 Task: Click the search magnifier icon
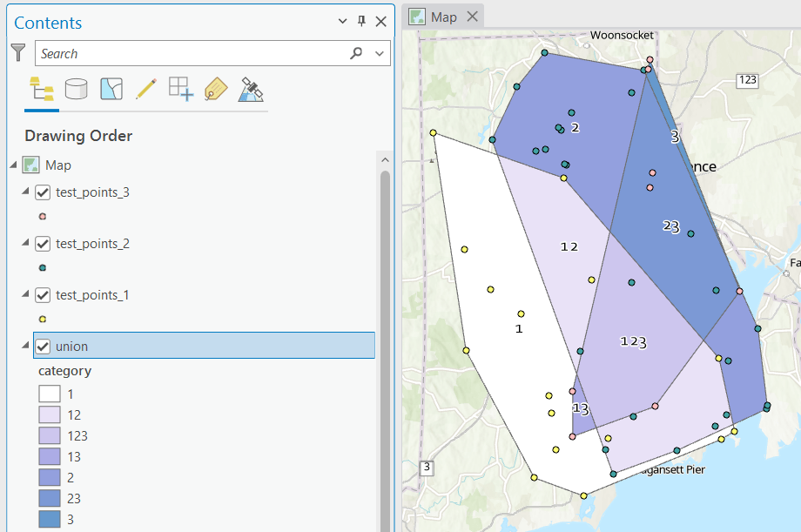click(356, 53)
